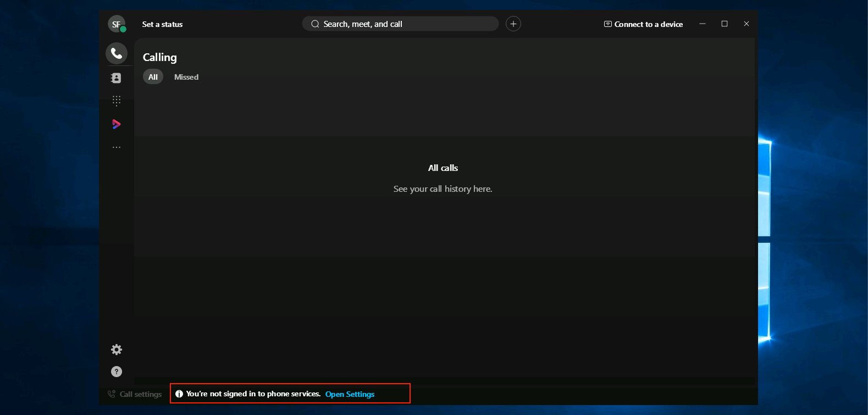Viewport: 868px width, 415px height.
Task: Click the colorful Vidcast arrow icon
Action: [x=116, y=124]
